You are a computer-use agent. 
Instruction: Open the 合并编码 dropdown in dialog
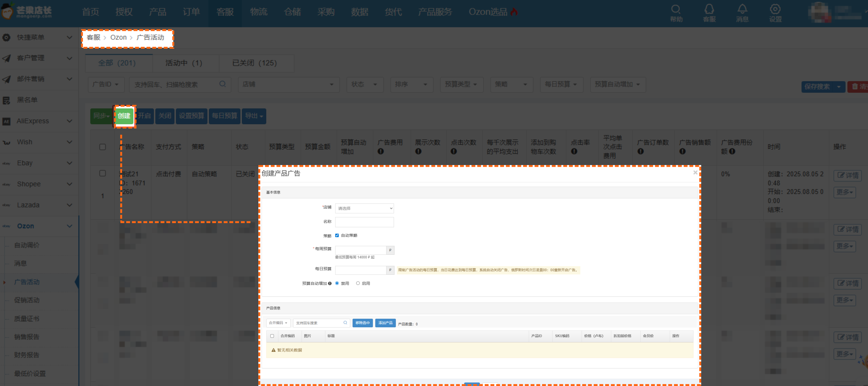point(278,323)
